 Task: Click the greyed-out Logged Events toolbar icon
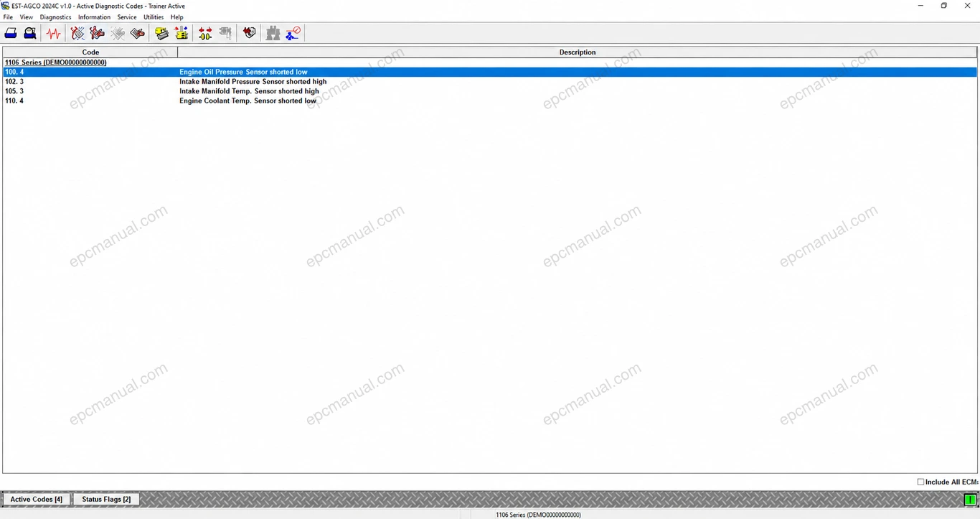point(118,33)
